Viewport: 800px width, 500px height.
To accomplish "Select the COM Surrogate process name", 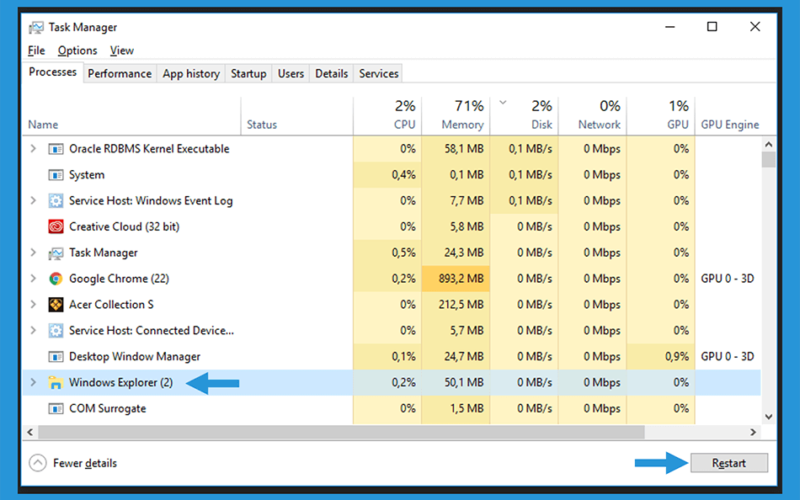I will coord(108,409).
